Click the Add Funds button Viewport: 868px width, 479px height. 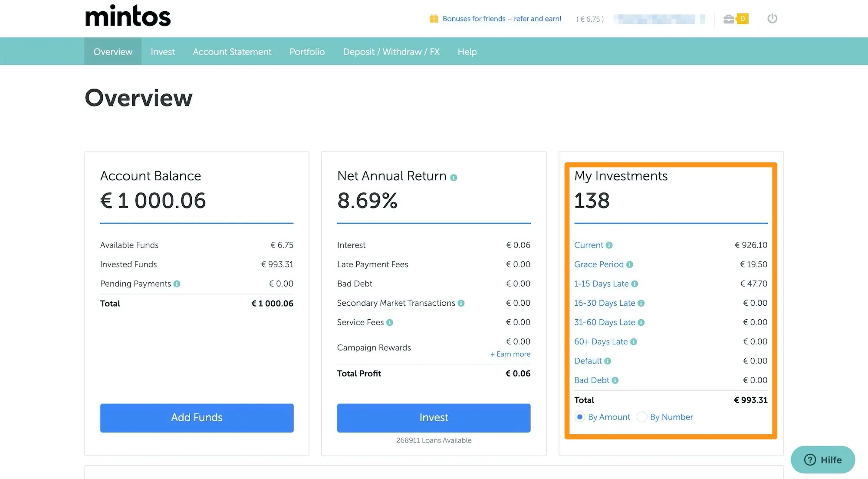pyautogui.click(x=197, y=418)
